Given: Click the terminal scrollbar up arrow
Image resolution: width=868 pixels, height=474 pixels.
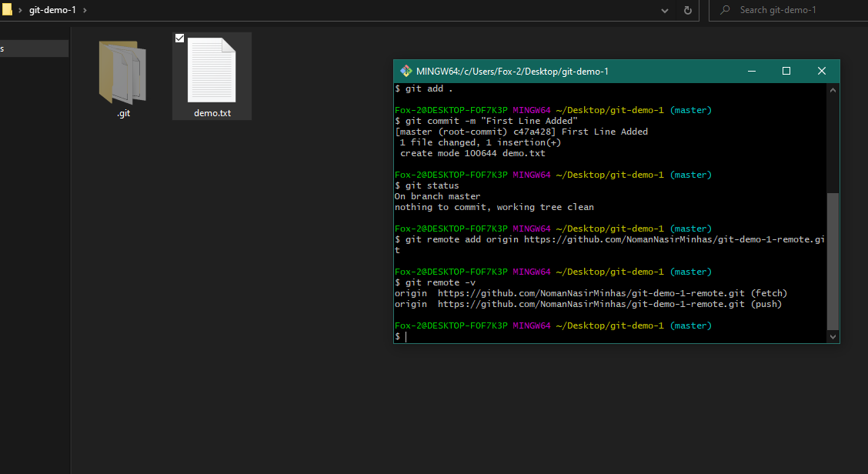Looking at the screenshot, I should point(833,88).
